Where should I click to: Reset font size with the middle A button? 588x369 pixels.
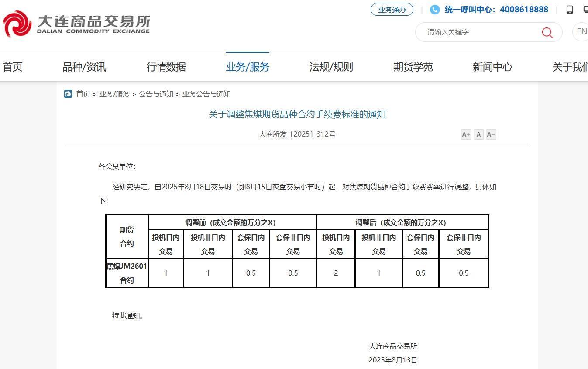(478, 134)
